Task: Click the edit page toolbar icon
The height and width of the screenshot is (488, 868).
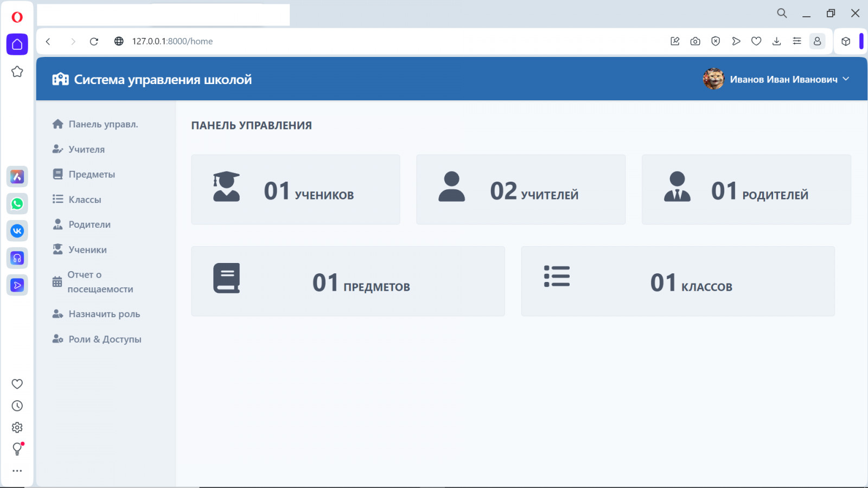Action: coord(675,41)
